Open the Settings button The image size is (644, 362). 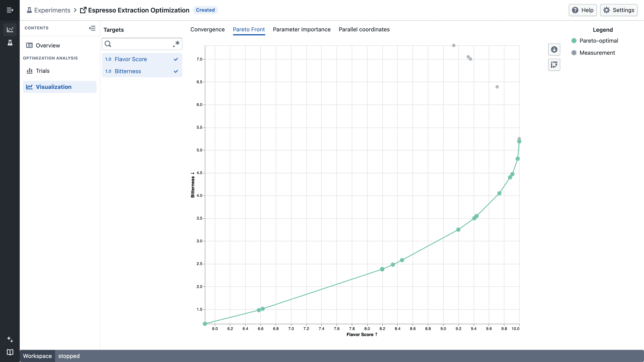coord(618,10)
